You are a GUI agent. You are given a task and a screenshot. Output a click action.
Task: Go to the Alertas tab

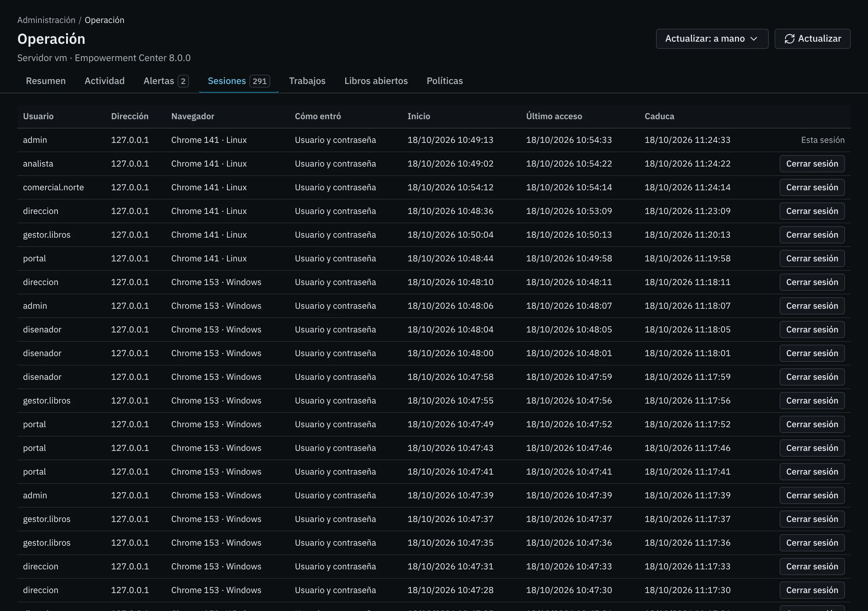pos(166,81)
